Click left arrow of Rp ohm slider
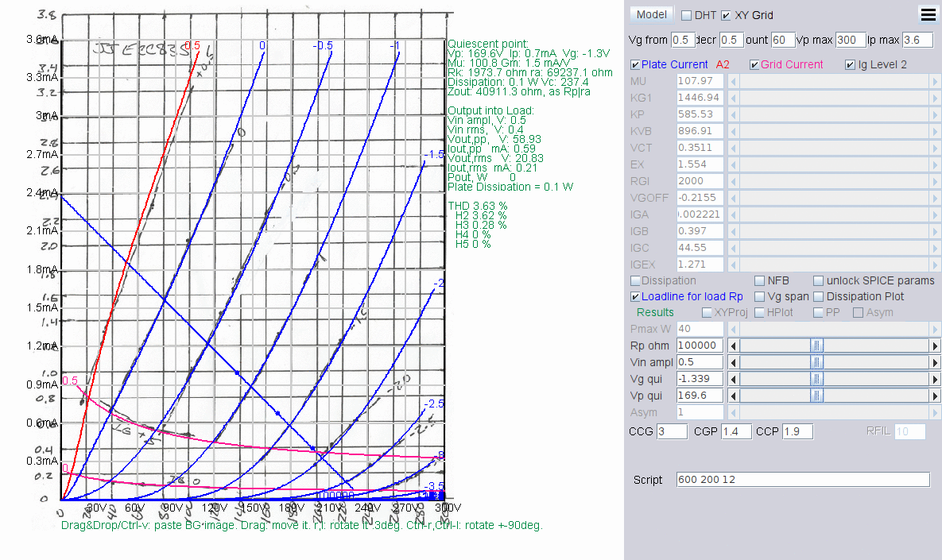 click(x=734, y=346)
